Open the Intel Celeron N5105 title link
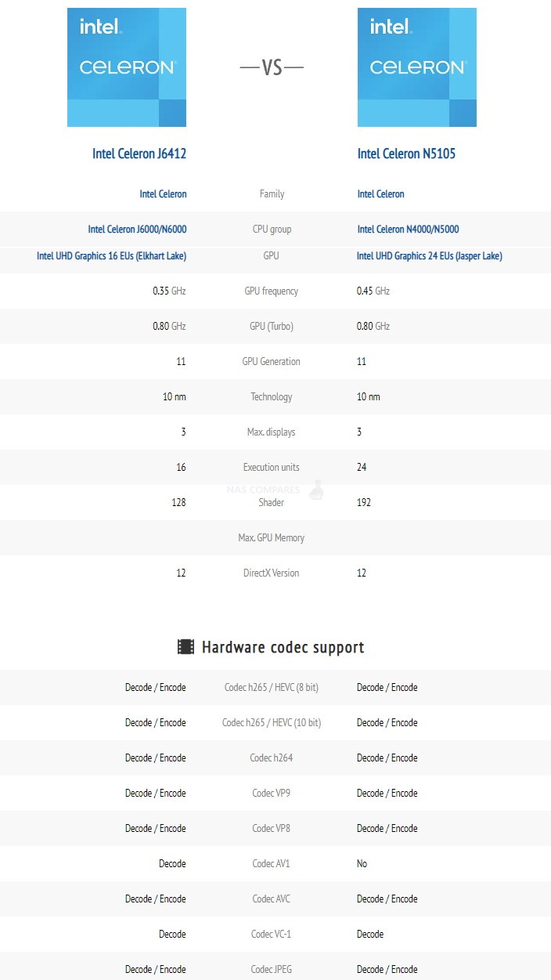 click(x=406, y=154)
